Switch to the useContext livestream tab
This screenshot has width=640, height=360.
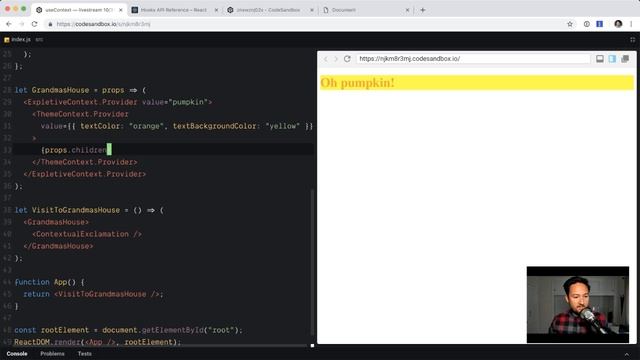click(x=78, y=10)
